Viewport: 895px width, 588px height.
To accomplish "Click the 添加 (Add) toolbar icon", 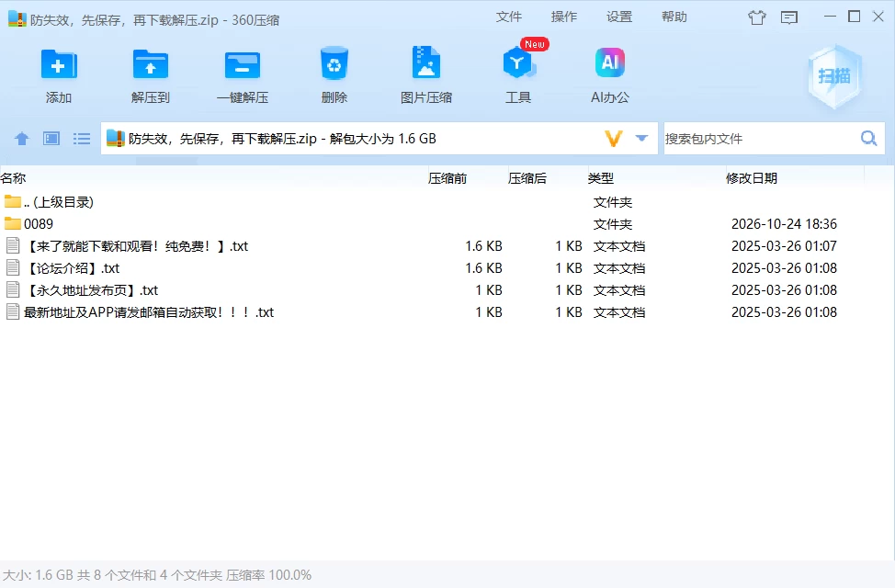I will pyautogui.click(x=59, y=64).
